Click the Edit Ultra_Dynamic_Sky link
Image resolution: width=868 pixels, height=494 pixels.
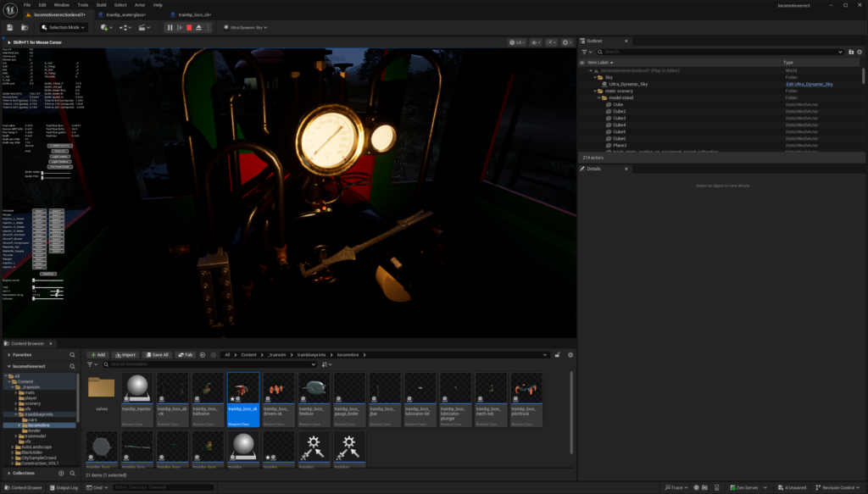coord(810,84)
